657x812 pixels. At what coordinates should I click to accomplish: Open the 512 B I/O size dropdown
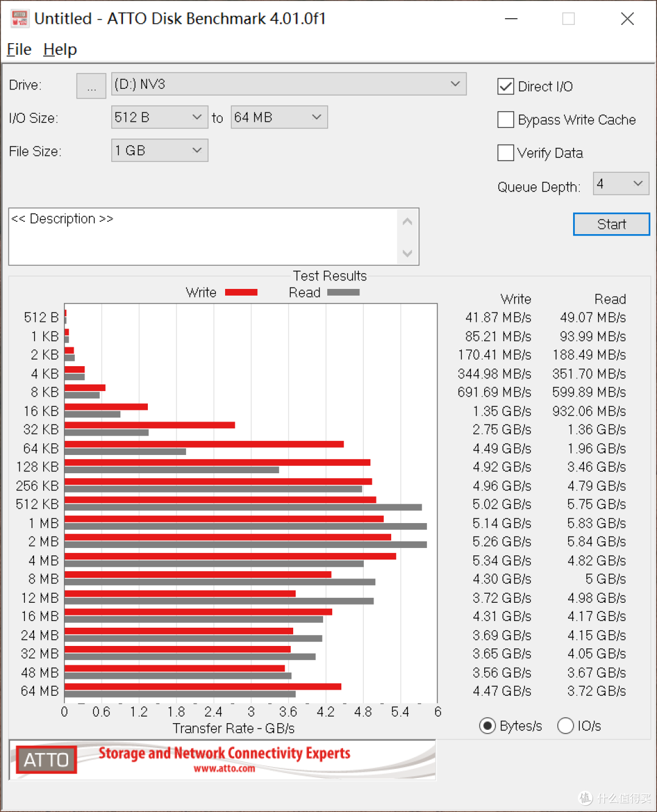tap(196, 117)
